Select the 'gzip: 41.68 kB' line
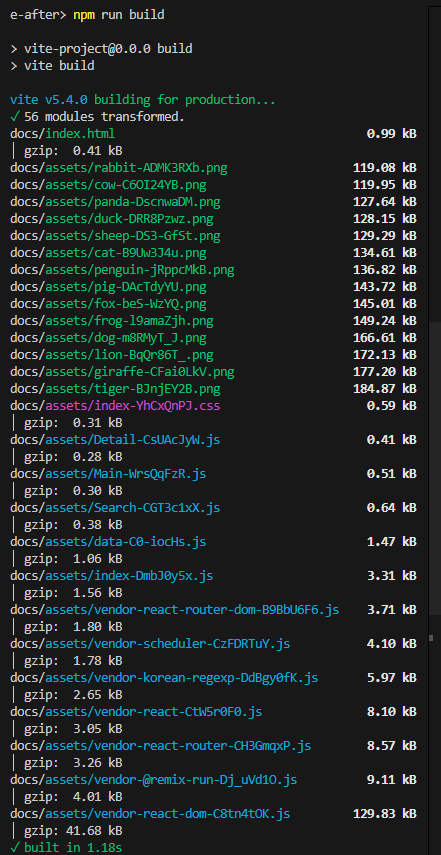 (x=74, y=830)
